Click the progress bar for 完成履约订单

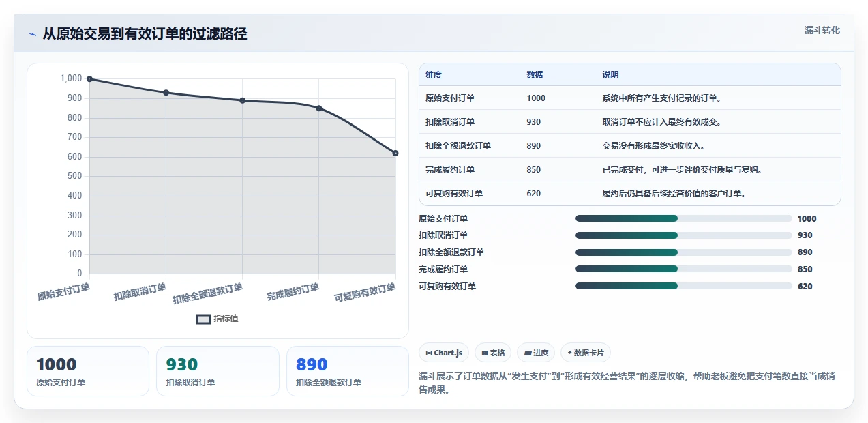684,269
